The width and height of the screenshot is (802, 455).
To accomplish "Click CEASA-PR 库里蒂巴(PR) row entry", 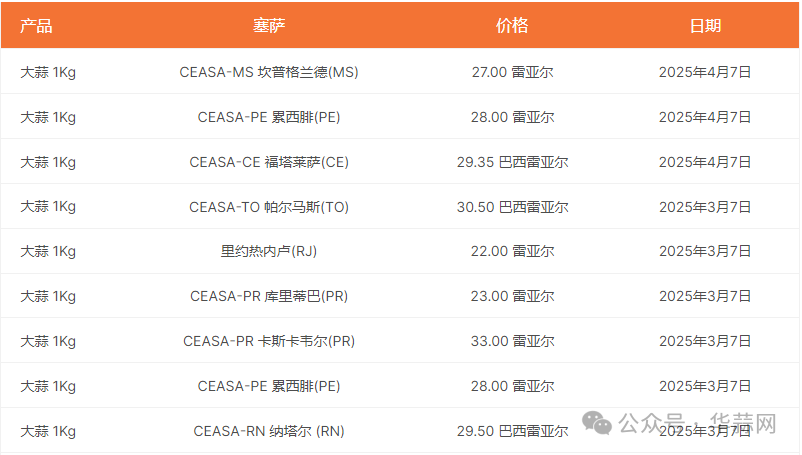I will click(269, 296).
